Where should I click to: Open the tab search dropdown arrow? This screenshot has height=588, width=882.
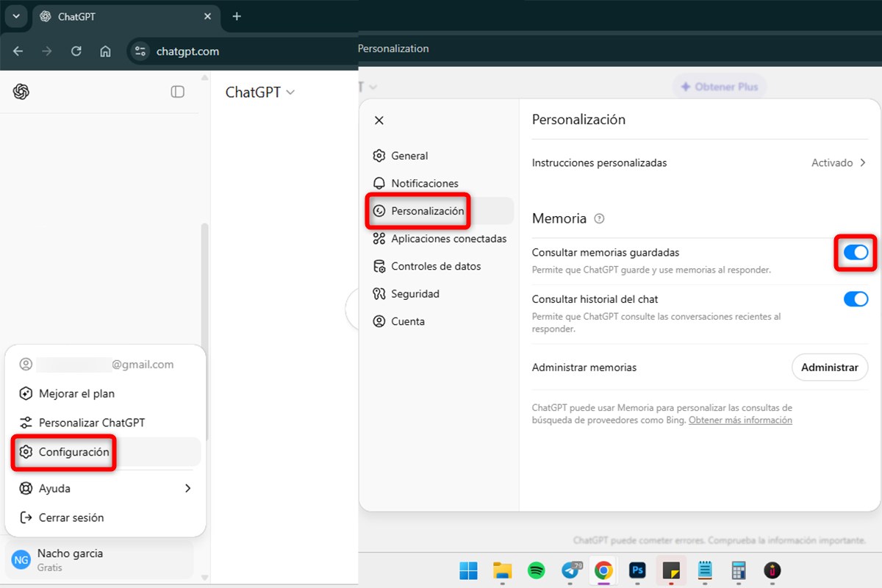coord(15,16)
